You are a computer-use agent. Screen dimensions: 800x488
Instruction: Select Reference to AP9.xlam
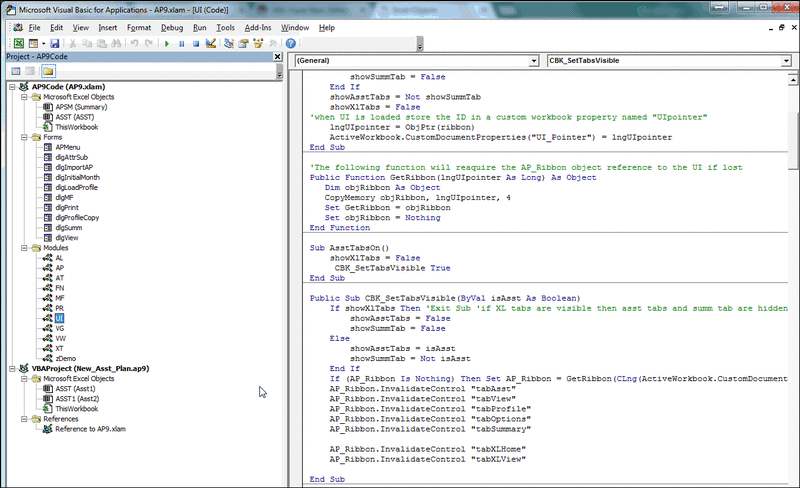coord(90,429)
